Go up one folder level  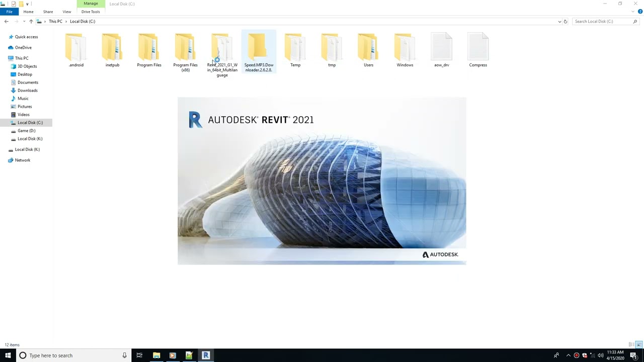coord(31,21)
